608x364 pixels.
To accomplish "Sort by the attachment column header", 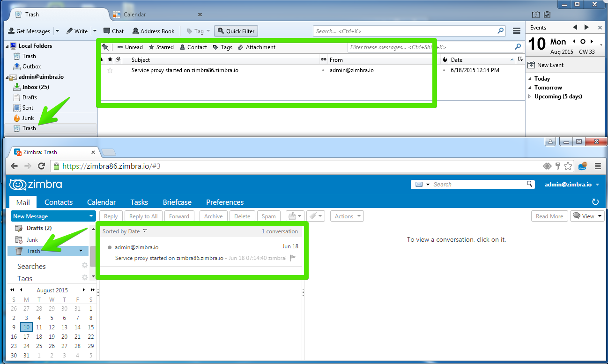I will pos(118,59).
